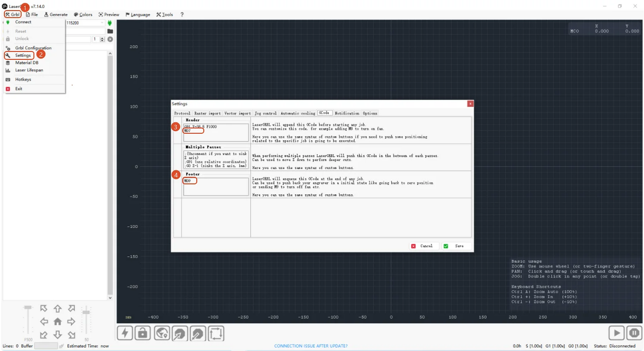Jog the laser left with the arrow
The width and height of the screenshot is (644, 351).
point(44,322)
